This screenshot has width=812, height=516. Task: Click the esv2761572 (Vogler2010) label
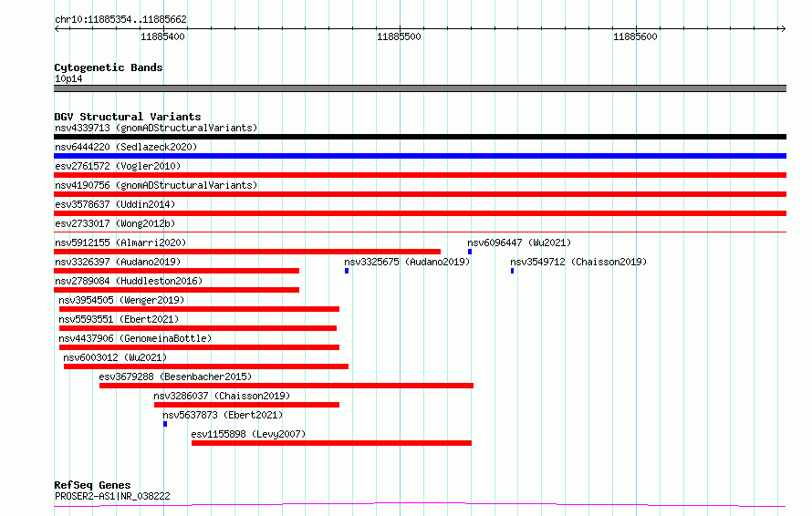click(x=118, y=166)
